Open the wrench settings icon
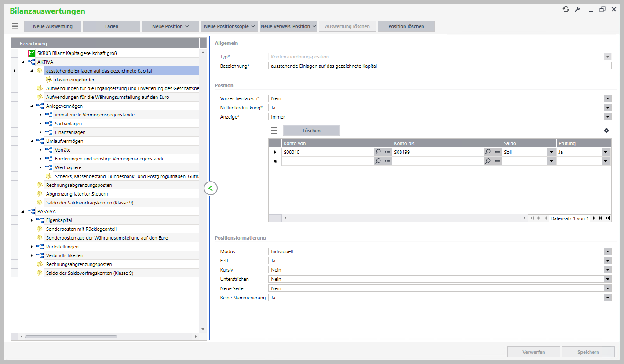 pyautogui.click(x=577, y=9)
